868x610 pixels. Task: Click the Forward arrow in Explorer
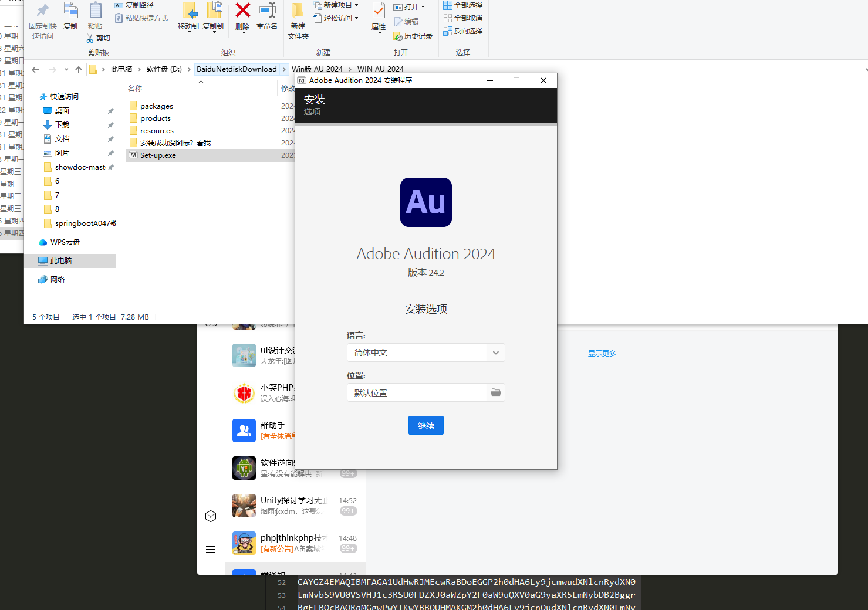click(x=53, y=69)
